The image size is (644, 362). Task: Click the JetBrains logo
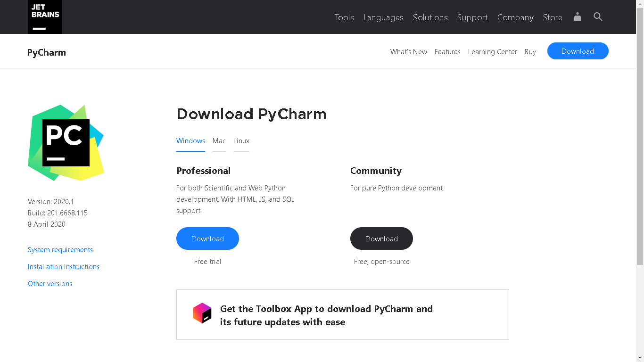[x=45, y=17]
